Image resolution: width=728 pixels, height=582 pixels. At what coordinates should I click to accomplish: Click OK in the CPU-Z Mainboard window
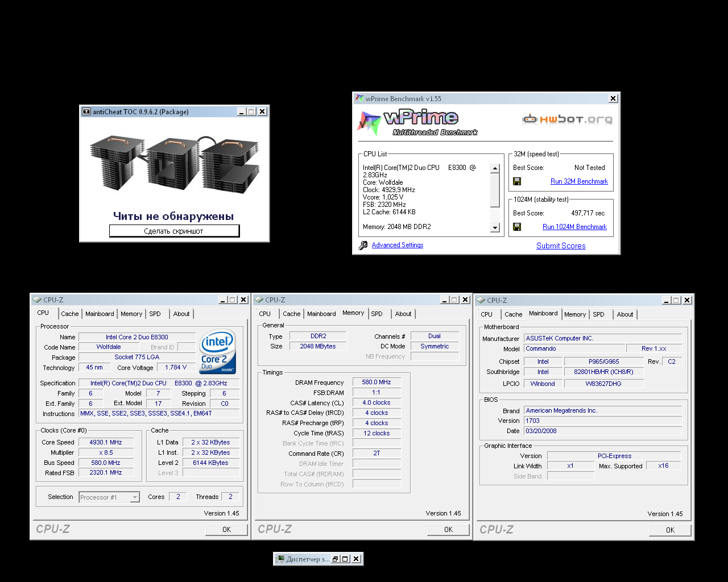(670, 530)
